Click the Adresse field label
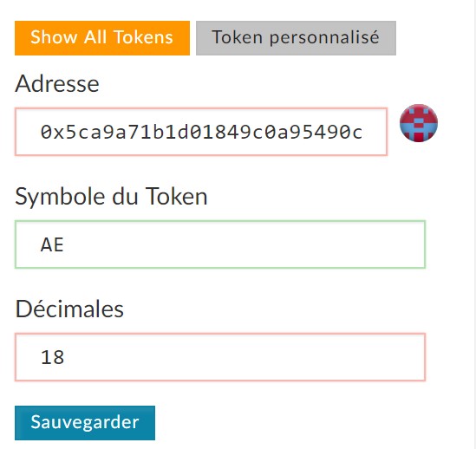 click(x=57, y=83)
